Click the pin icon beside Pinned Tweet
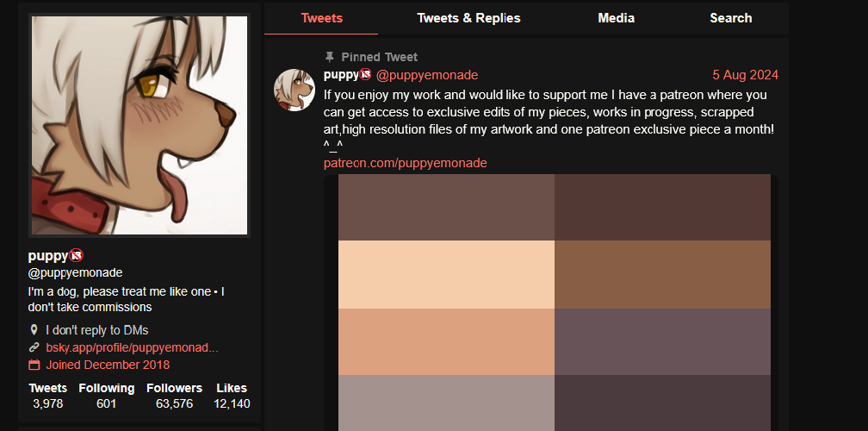This screenshot has height=431, width=868. (x=330, y=57)
